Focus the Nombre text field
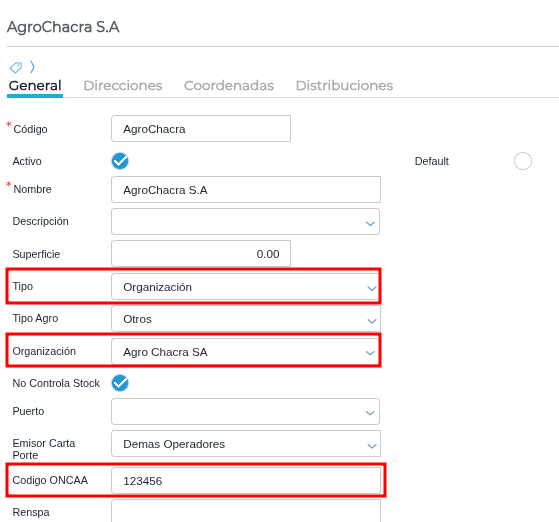The height and width of the screenshot is (522, 559). pyautogui.click(x=246, y=189)
